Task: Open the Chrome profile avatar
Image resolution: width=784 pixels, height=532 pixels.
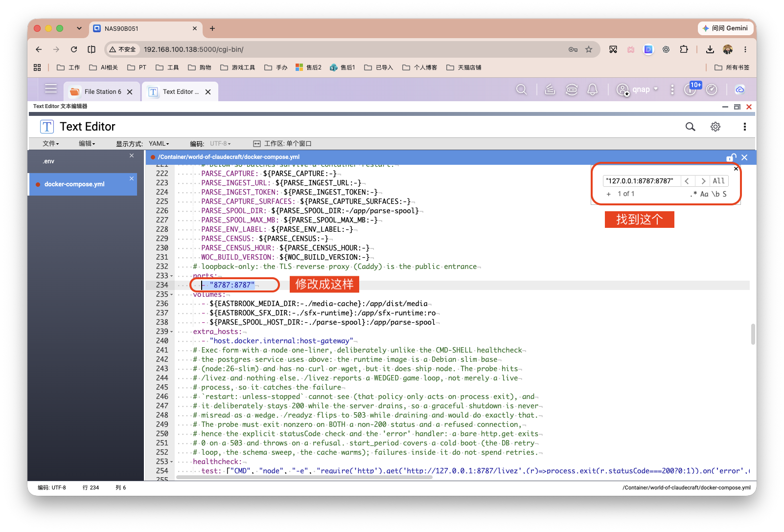Action: coord(728,49)
